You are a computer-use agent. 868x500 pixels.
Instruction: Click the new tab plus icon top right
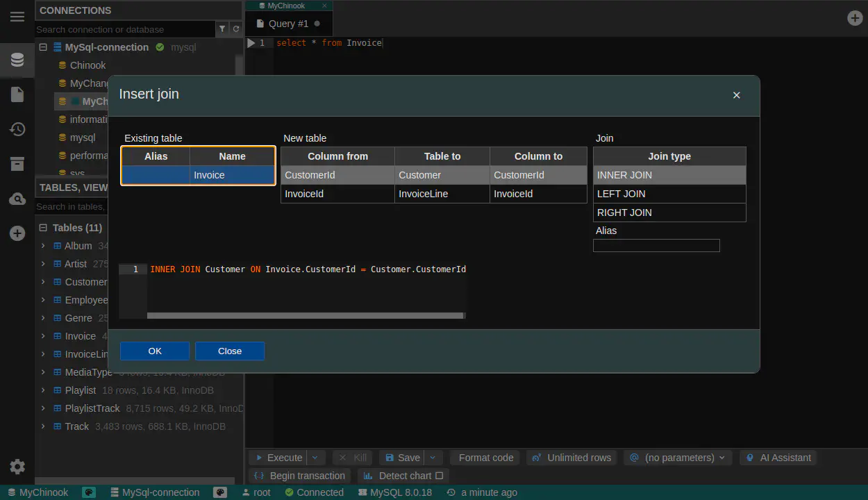click(x=855, y=18)
